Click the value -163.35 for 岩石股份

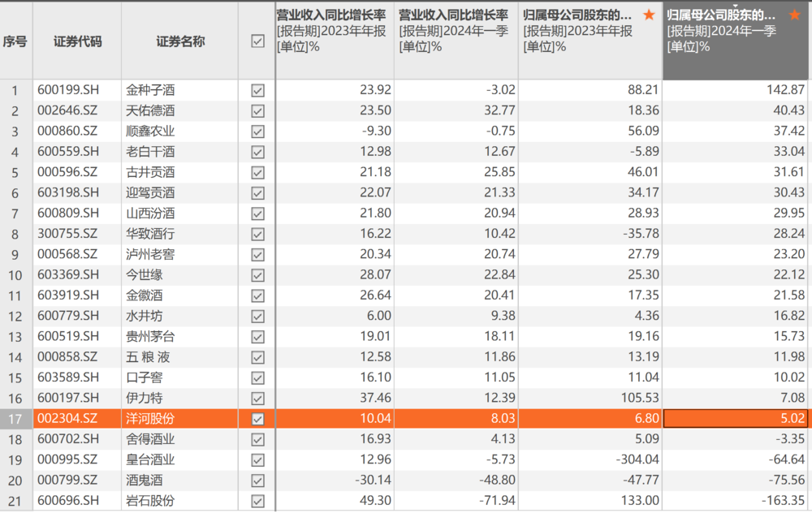click(783, 501)
